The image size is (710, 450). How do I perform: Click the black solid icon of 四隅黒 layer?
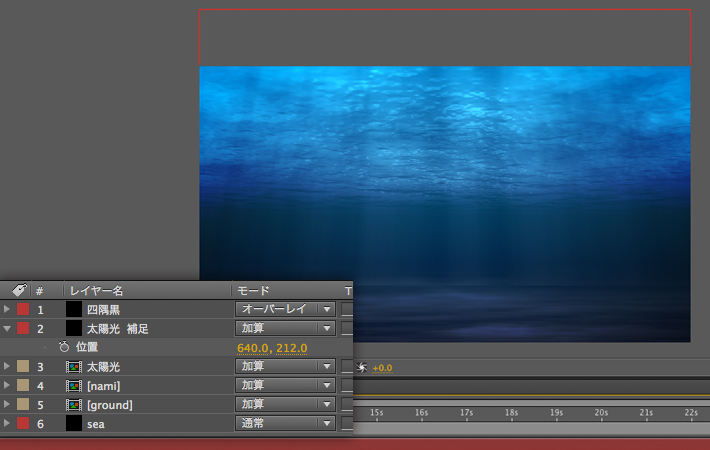74,310
